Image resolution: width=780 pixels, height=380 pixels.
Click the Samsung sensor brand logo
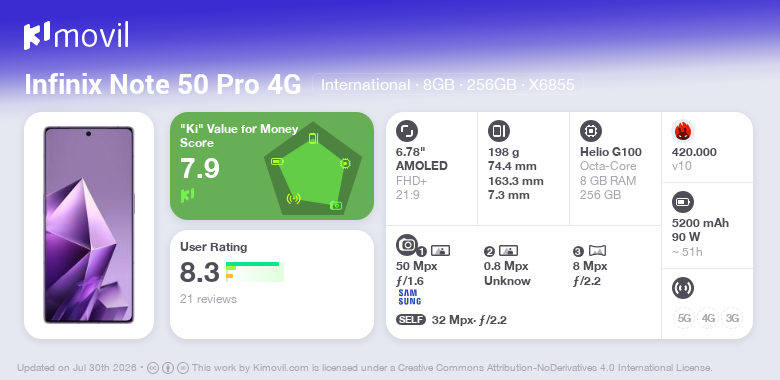coord(409,297)
